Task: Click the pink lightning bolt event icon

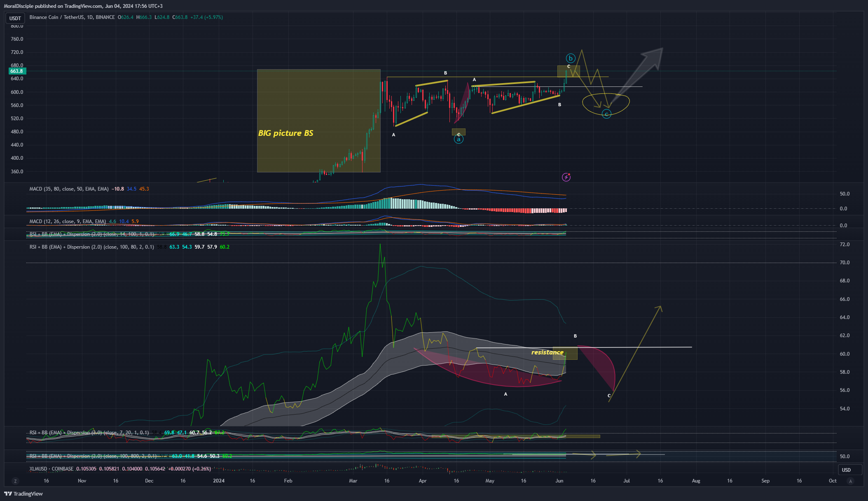Action: pos(566,177)
